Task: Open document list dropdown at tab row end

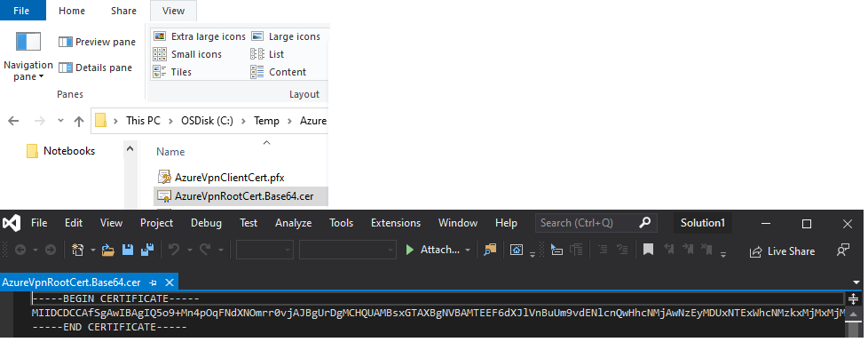Action: 857,282
